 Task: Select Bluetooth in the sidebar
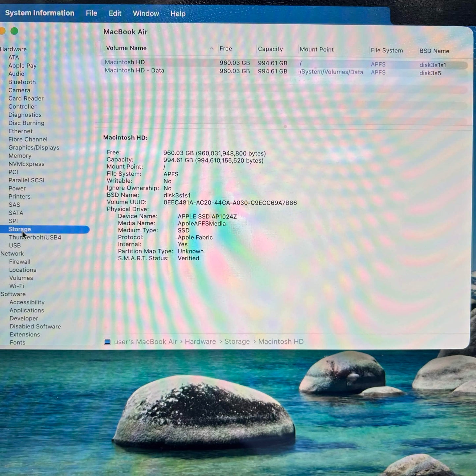tap(22, 82)
